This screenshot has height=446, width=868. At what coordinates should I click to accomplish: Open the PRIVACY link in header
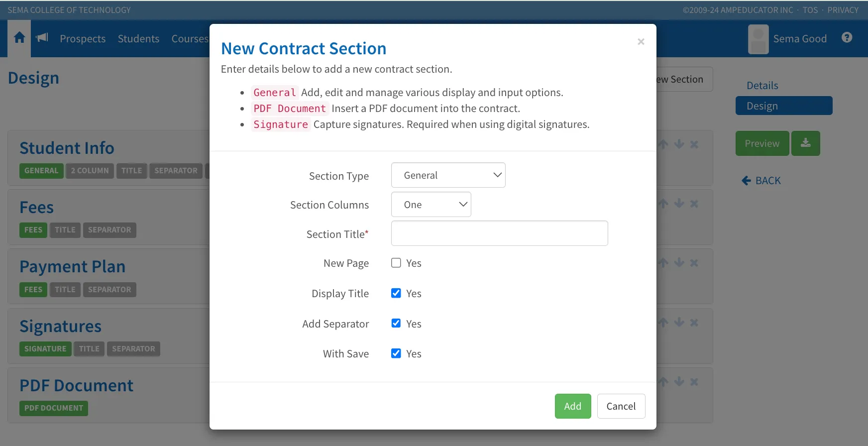[843, 10]
